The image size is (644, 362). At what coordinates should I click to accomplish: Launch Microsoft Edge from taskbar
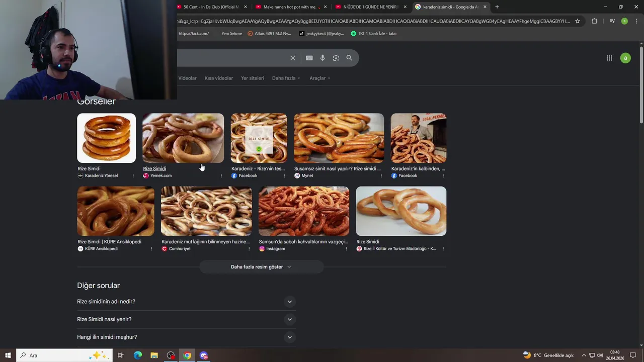(x=137, y=355)
